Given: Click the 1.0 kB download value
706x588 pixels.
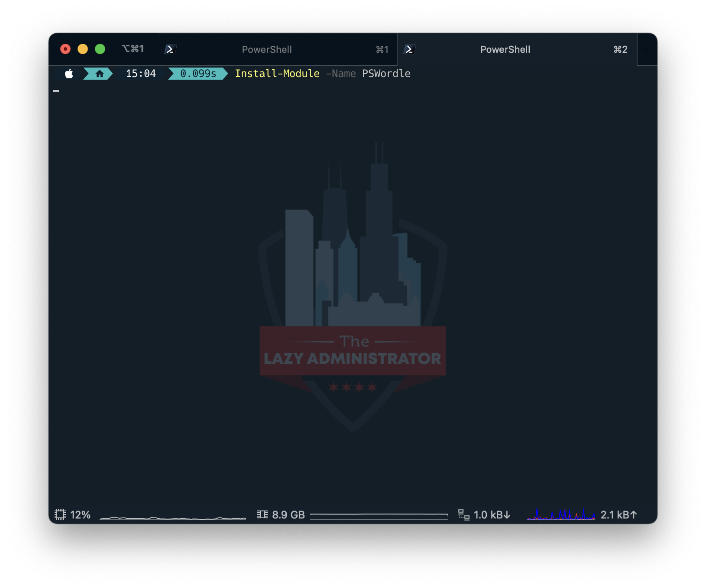Looking at the screenshot, I should [492, 515].
